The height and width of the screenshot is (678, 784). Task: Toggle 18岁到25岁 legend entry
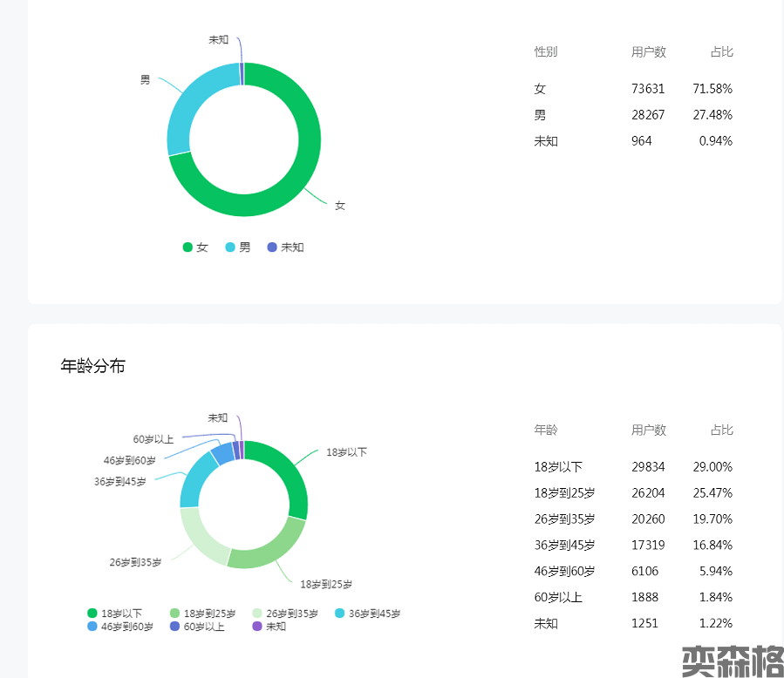click(x=201, y=614)
